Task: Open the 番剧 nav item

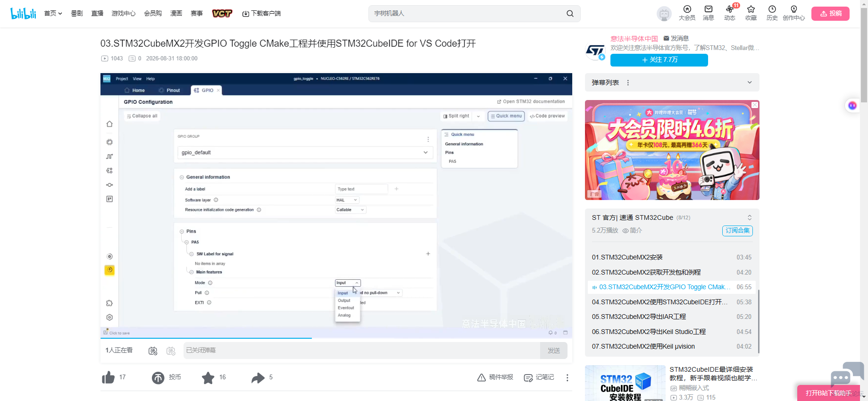Action: 77,13
